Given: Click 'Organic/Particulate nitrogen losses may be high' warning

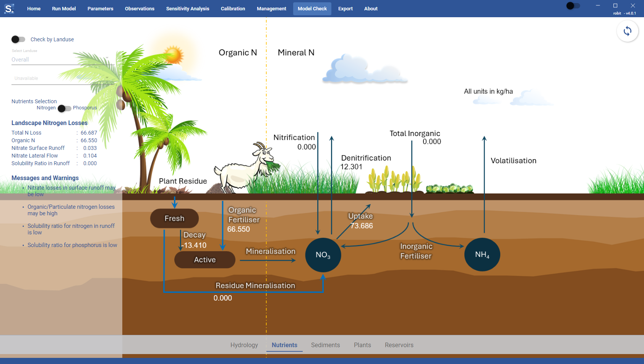Looking at the screenshot, I should pos(71,210).
